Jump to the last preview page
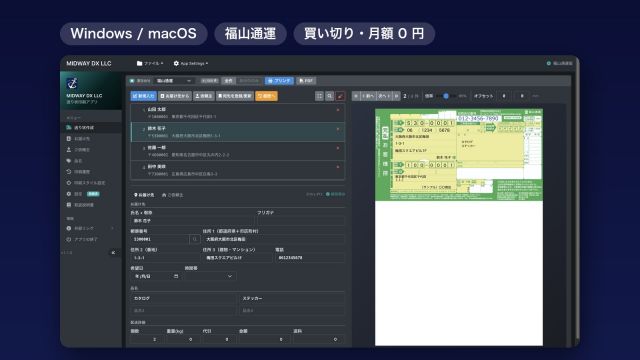The height and width of the screenshot is (360, 640). tap(396, 96)
